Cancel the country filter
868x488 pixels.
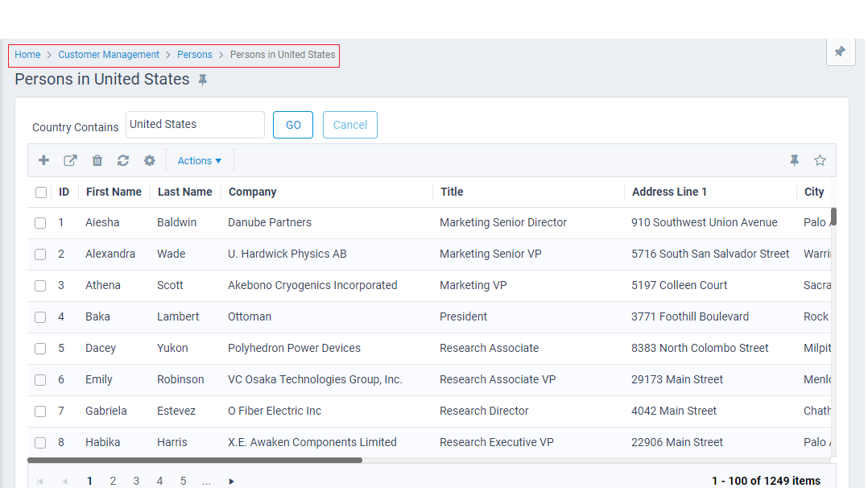(x=349, y=125)
